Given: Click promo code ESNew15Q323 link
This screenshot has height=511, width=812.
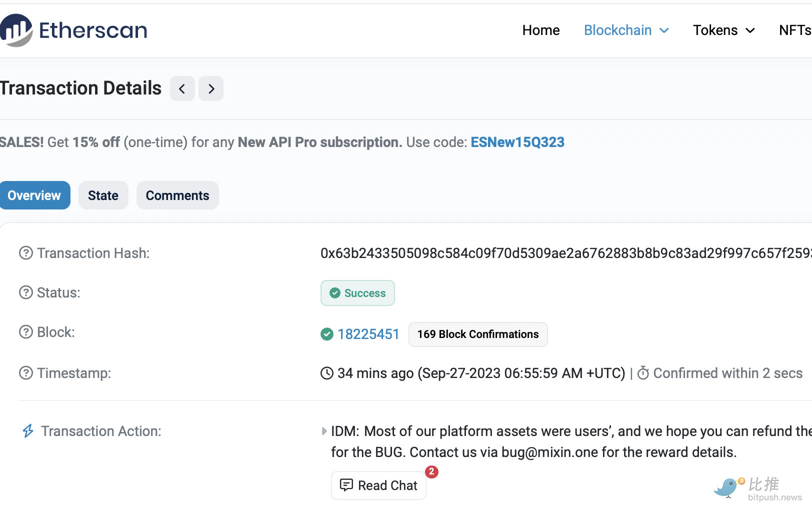Looking at the screenshot, I should click(517, 142).
